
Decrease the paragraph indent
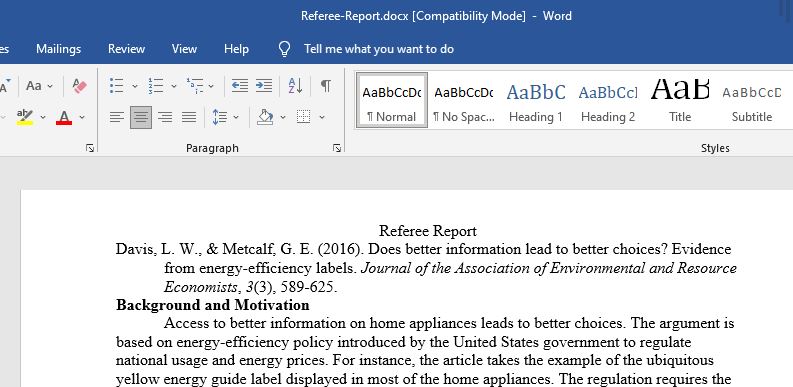point(240,86)
